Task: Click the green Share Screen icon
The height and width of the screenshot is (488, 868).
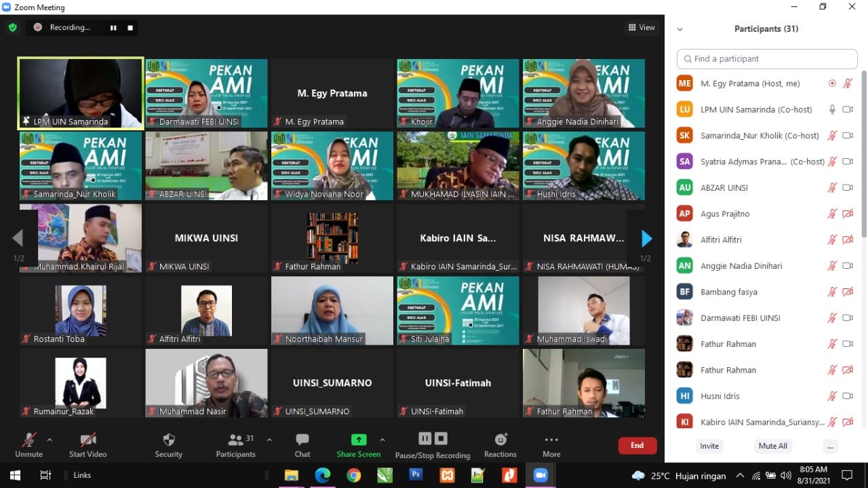Action: [x=359, y=440]
